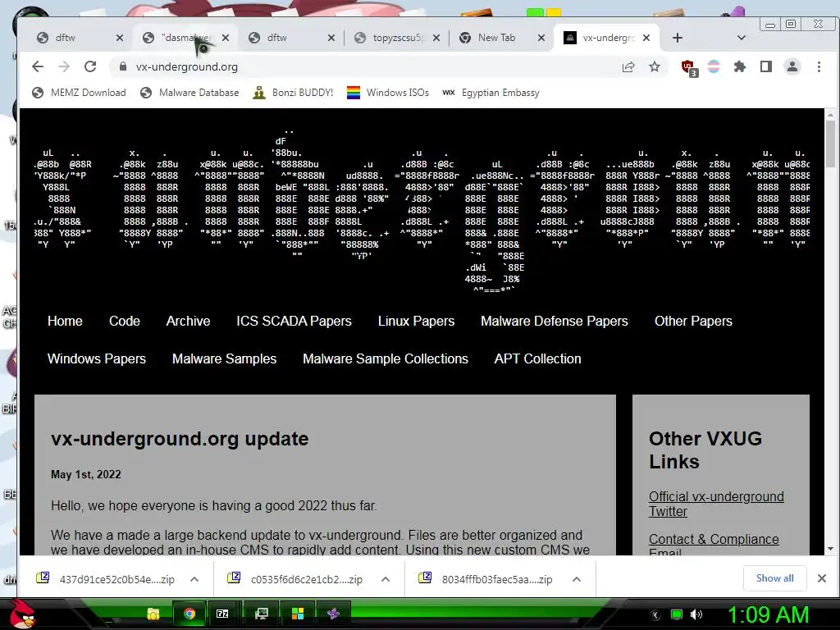Screen dimensions: 840x630
Task: Open the uBlock Origin extension icon
Action: (688, 67)
